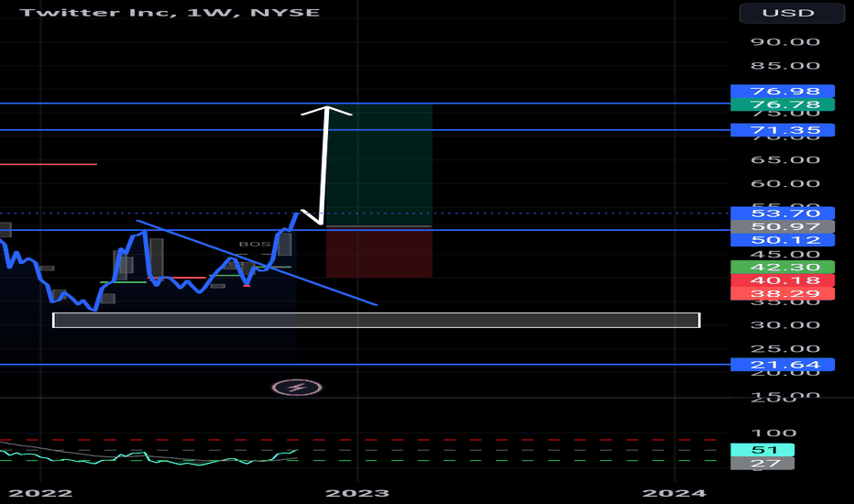Select the green 76.78 price label

point(783,104)
